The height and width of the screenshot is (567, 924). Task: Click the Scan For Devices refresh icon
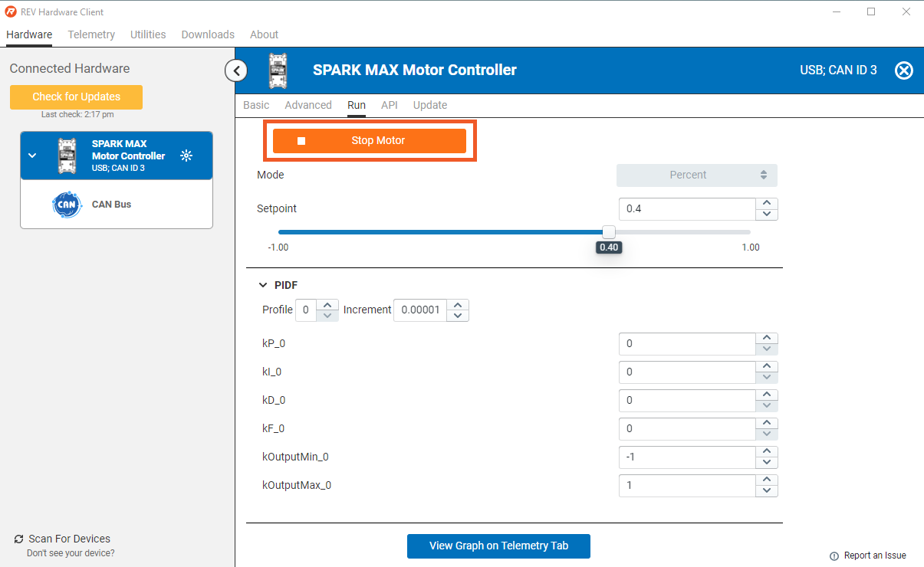pos(19,539)
